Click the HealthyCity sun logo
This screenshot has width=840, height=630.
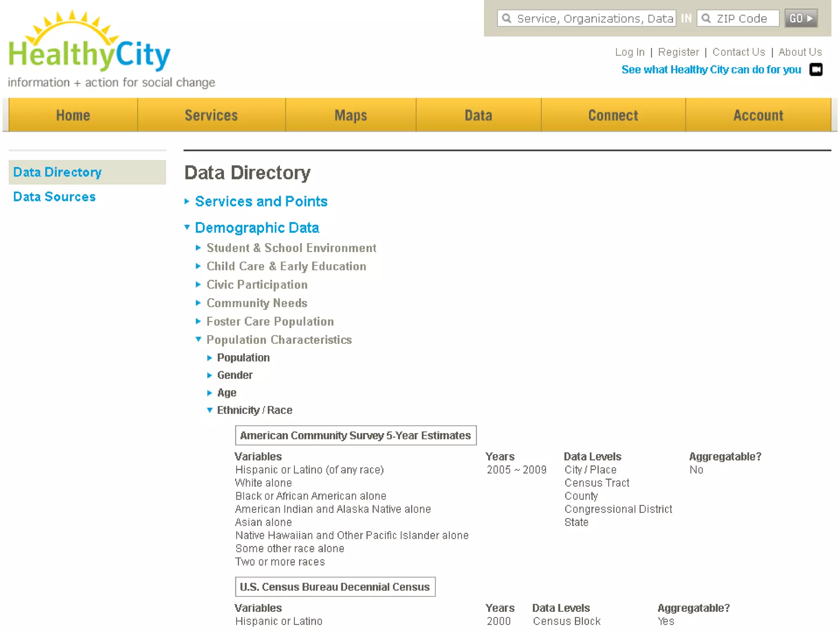point(89,41)
